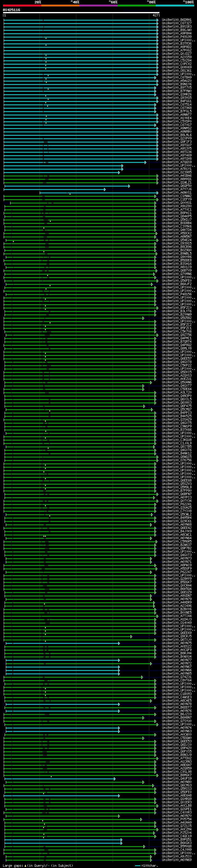Select label UniRef100_Q74Z31
The image size is (197, 868).
coord(177,677)
